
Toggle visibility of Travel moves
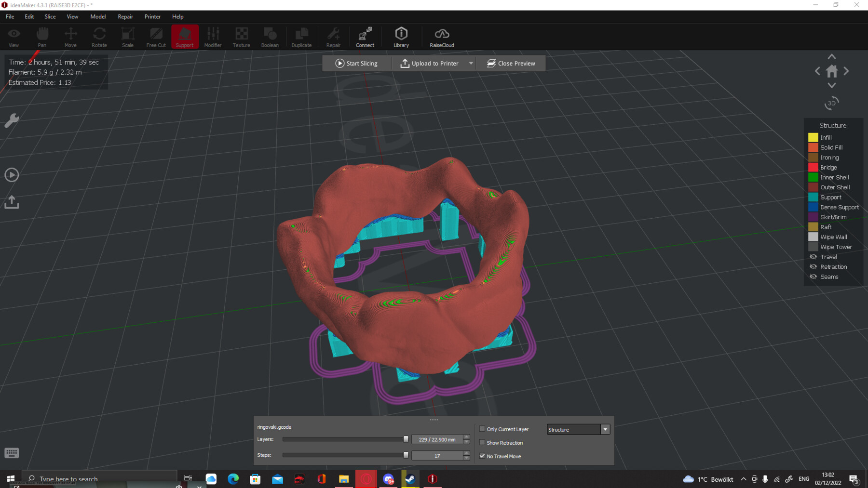(813, 256)
